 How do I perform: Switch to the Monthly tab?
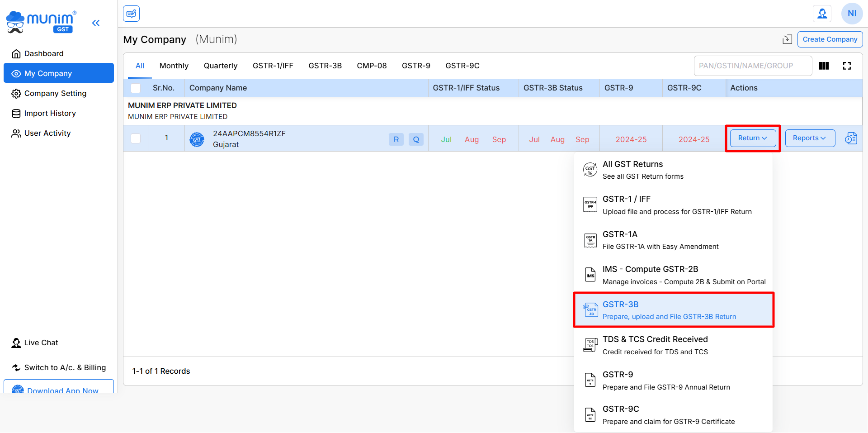pos(174,66)
